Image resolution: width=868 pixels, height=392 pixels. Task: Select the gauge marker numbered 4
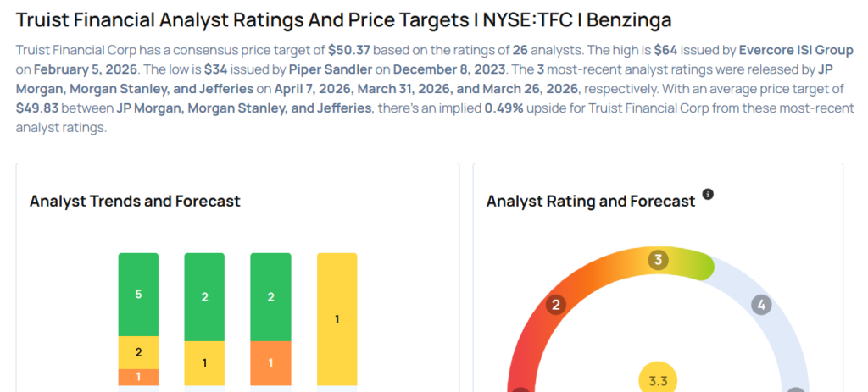(x=761, y=305)
